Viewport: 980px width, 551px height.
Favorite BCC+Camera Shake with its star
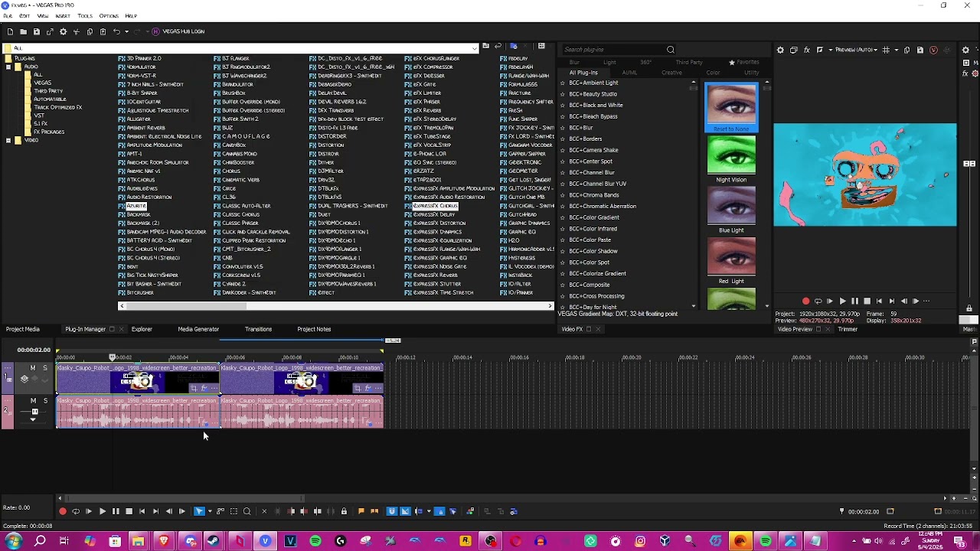(x=563, y=150)
